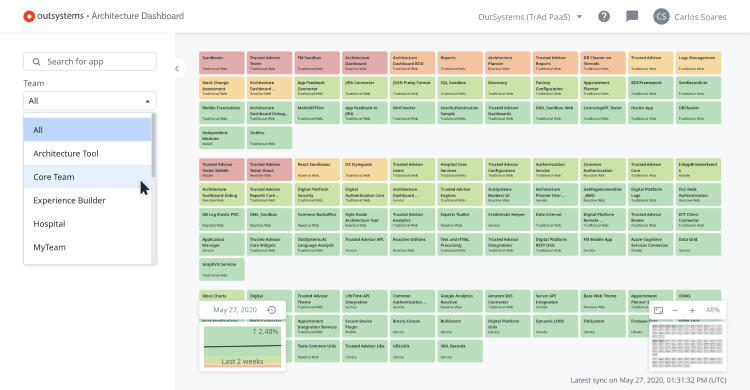Open the Doctor App tile
The width and height of the screenshot is (750, 390).
(651, 113)
